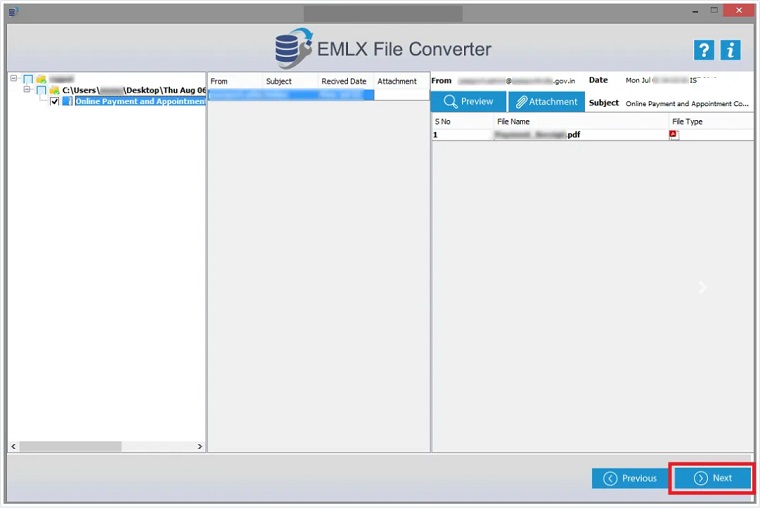Sort by the From column header
The width and height of the screenshot is (760, 508).
[236, 81]
